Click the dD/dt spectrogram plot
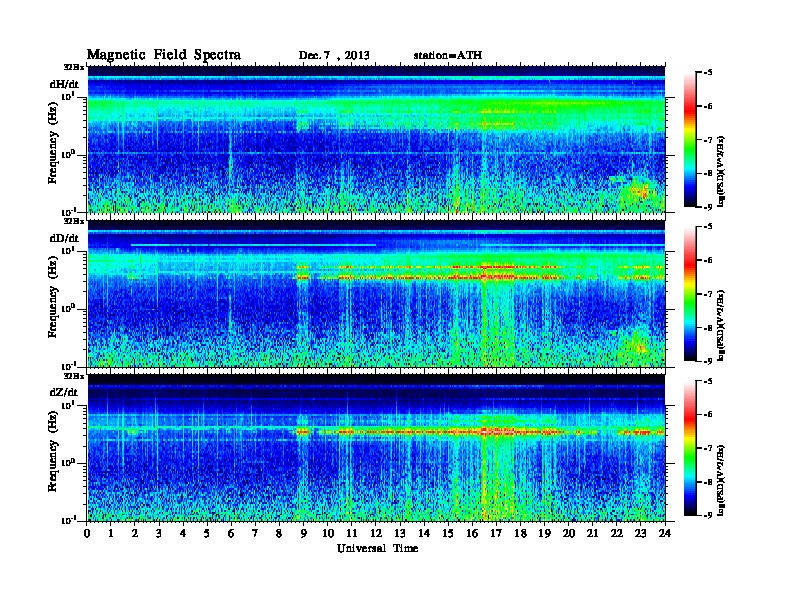792x612 pixels. 376,293
